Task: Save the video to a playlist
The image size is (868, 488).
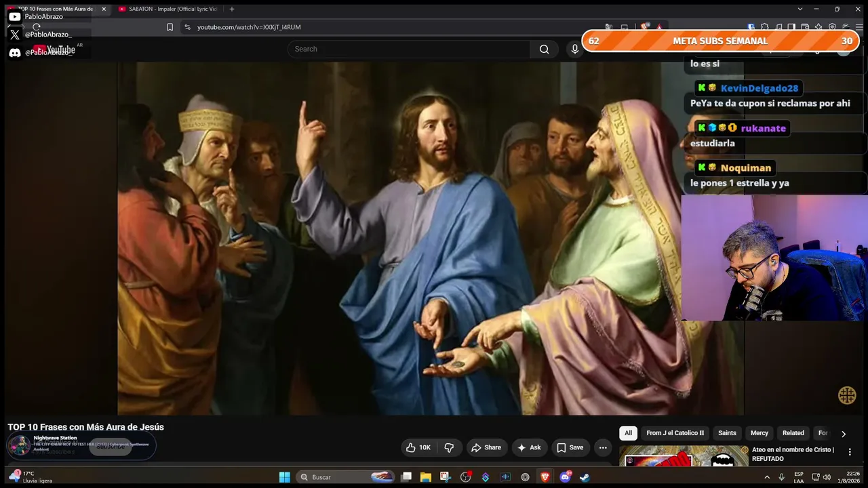Action: pos(570,447)
